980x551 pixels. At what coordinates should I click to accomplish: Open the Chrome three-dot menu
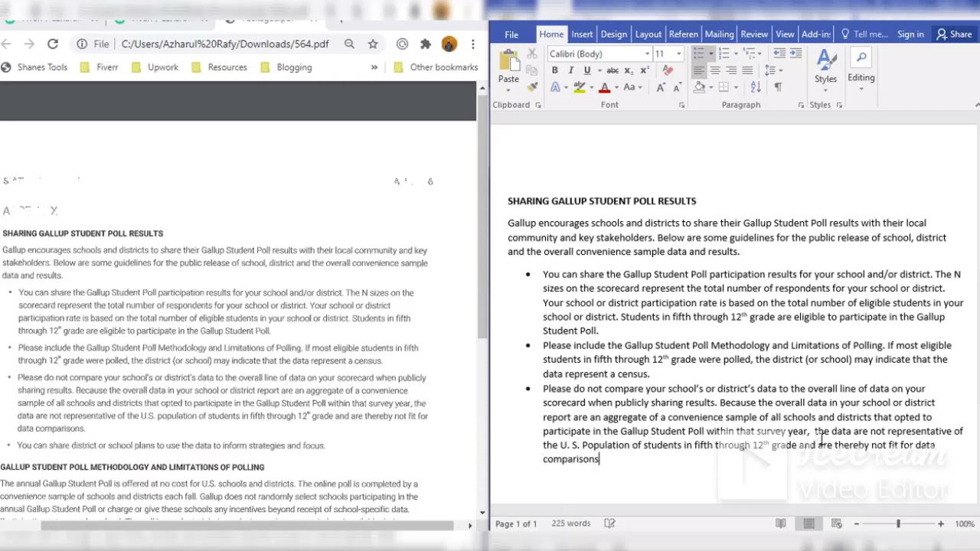(x=473, y=44)
